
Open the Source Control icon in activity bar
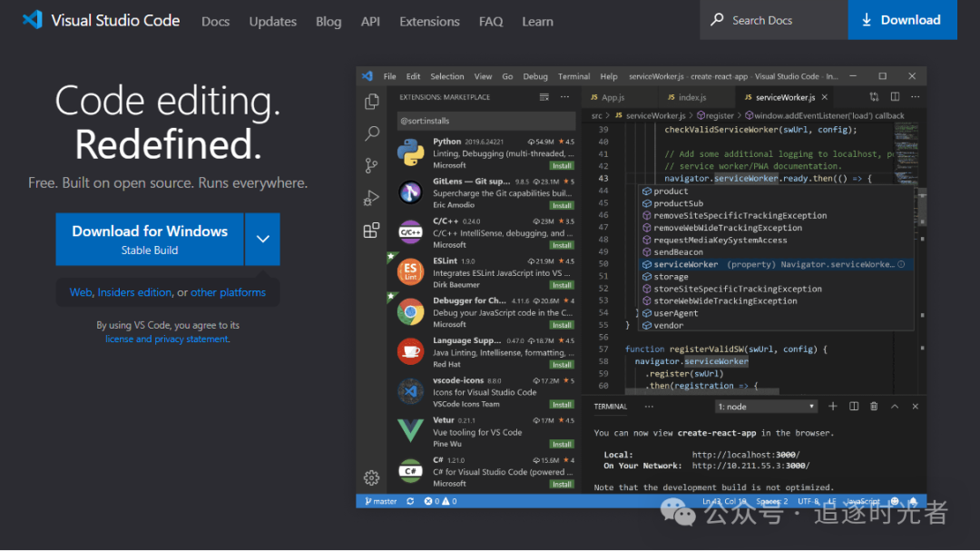coord(372,165)
